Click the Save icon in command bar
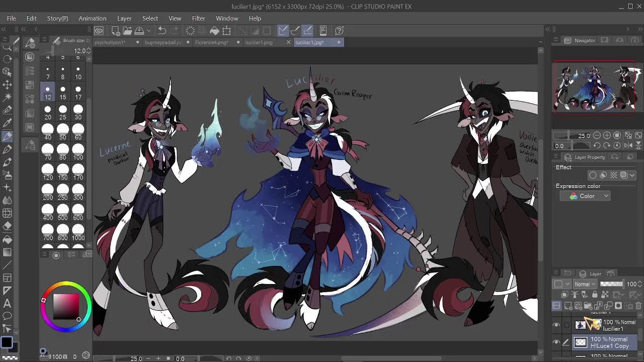Image resolution: width=644 pixels, height=362 pixels. (x=139, y=31)
